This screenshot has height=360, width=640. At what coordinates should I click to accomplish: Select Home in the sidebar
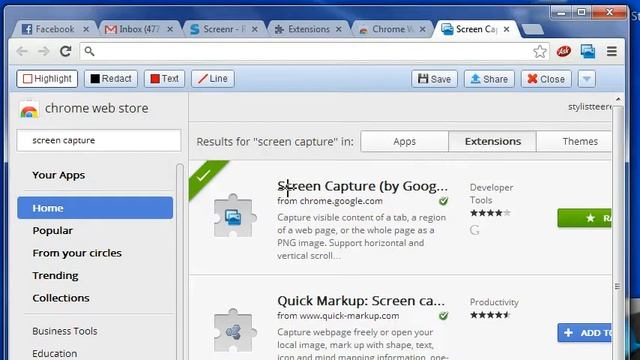point(95,208)
